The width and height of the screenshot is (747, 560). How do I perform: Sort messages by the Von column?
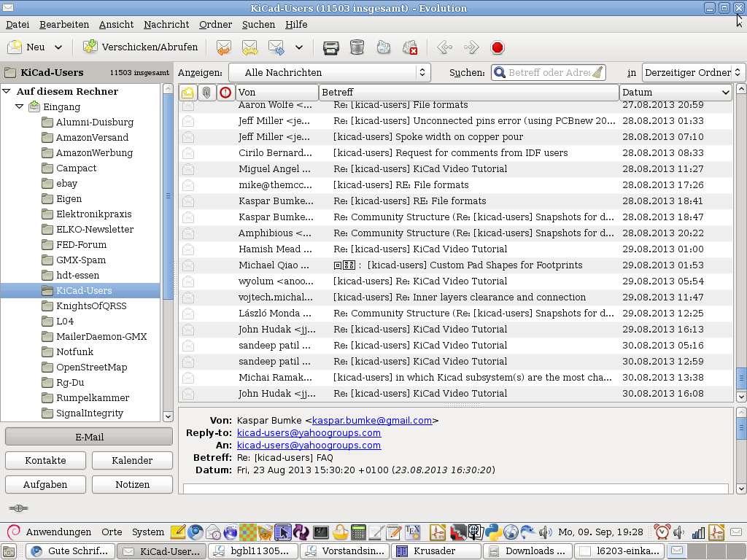tap(276, 93)
